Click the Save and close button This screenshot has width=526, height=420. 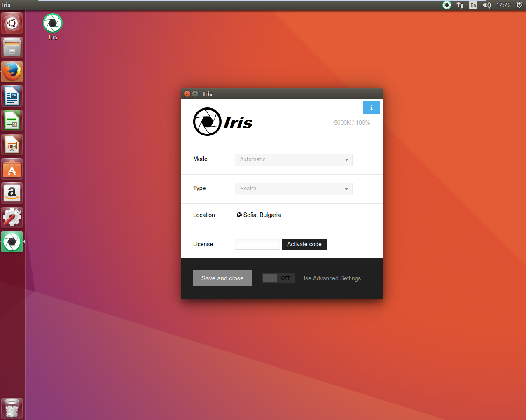click(222, 278)
